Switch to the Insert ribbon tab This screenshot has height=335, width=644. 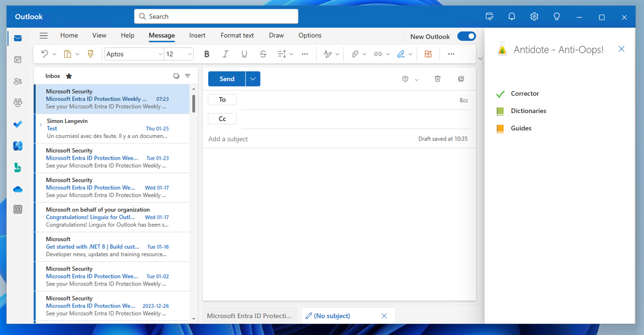pyautogui.click(x=197, y=36)
